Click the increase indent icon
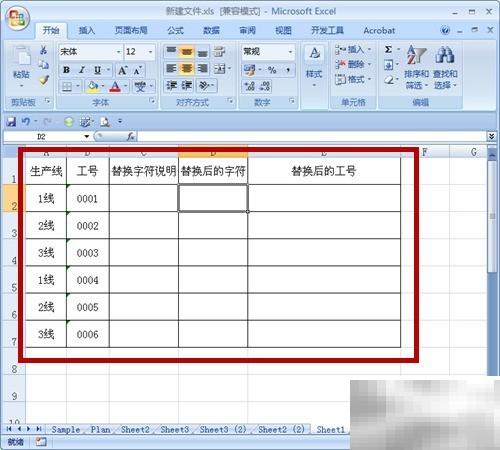The image size is (500, 450). point(186,86)
